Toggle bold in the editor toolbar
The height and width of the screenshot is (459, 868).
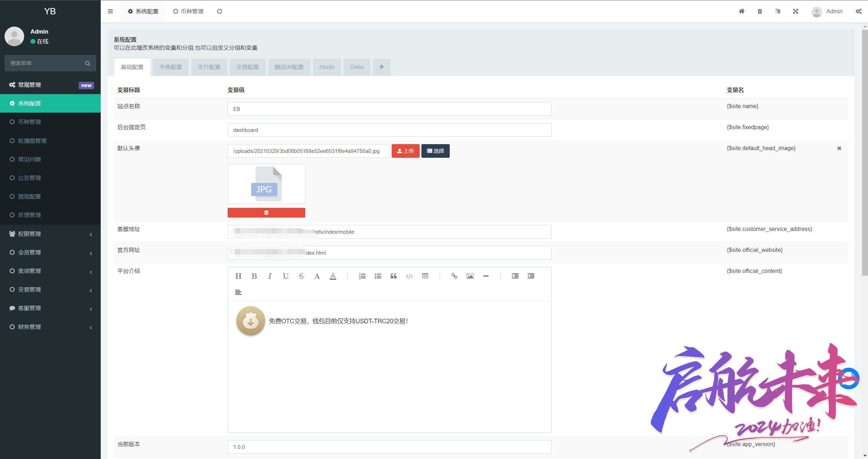point(254,276)
